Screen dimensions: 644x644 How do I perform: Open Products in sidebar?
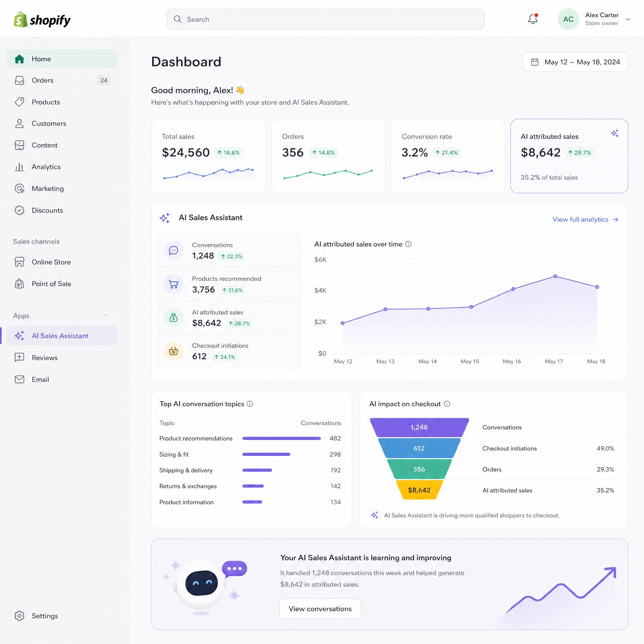(62, 102)
